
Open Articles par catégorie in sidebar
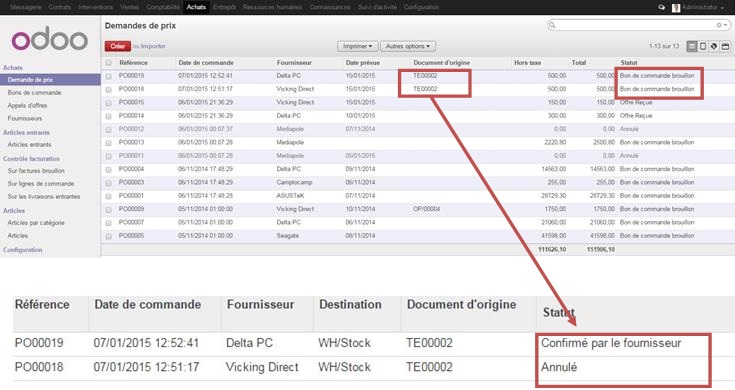[36, 223]
